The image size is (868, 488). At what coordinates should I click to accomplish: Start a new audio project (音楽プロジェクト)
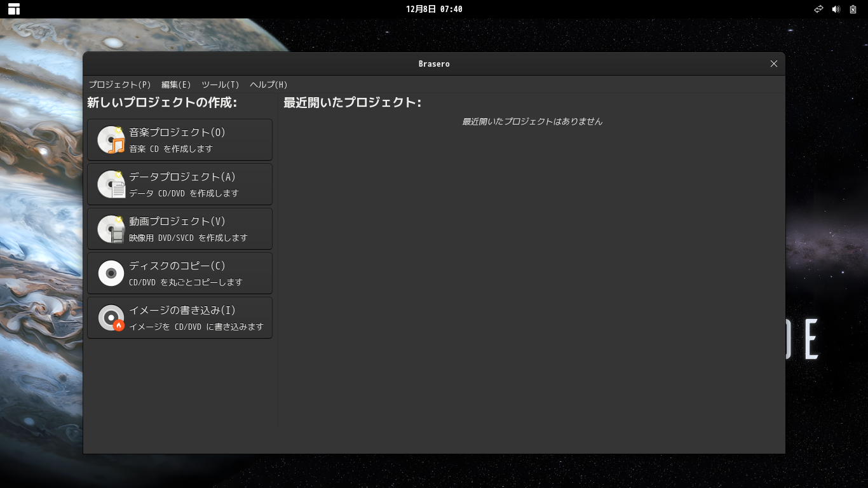point(180,140)
